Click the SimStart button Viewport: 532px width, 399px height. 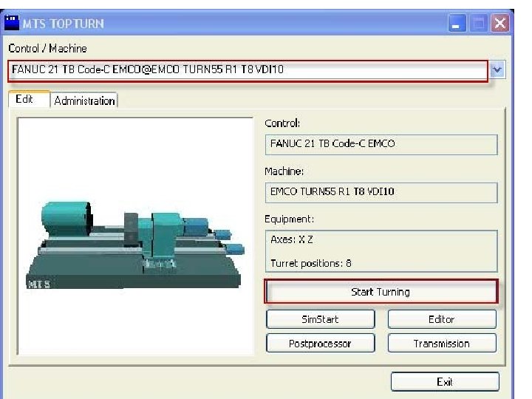320,319
